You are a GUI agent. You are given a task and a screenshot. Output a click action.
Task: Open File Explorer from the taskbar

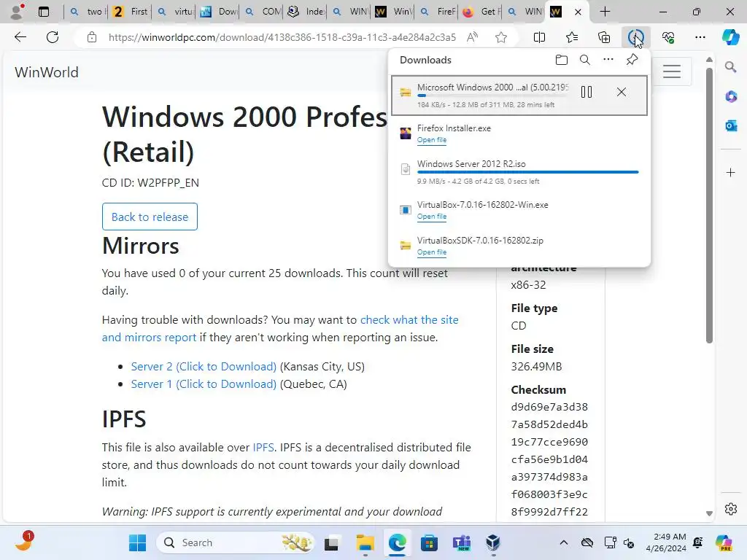pos(365,542)
